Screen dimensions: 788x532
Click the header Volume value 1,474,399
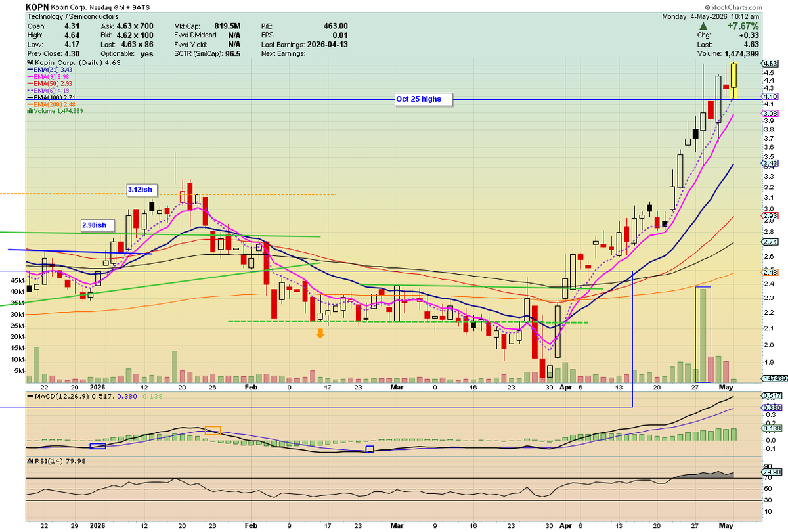(x=742, y=54)
